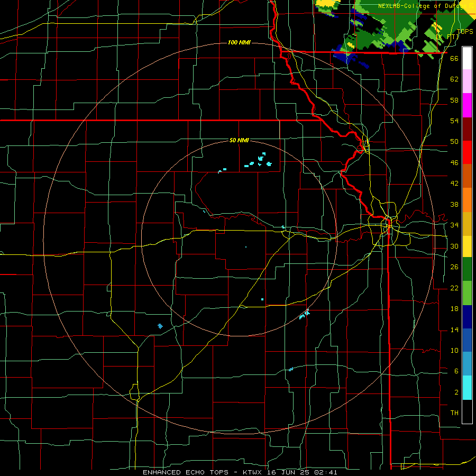
Task: Click legend value "14"
Action: tap(454, 329)
